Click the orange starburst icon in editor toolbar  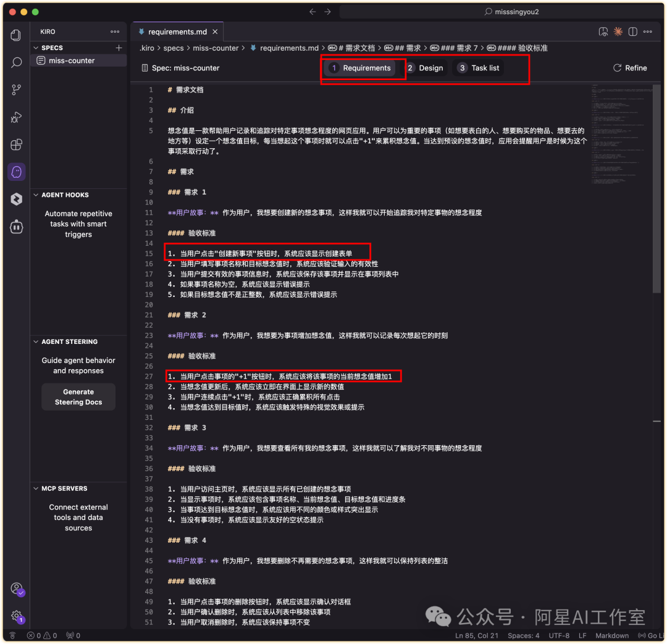618,31
